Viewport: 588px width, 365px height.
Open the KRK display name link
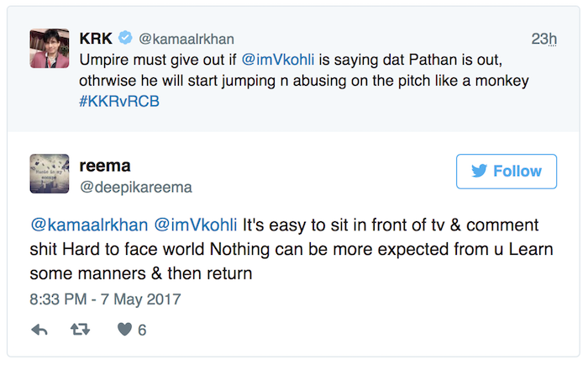click(96, 39)
